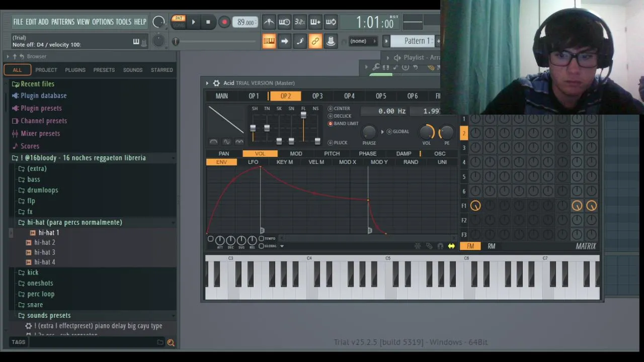Arm the record button
The width and height of the screenshot is (644, 362).
click(224, 22)
